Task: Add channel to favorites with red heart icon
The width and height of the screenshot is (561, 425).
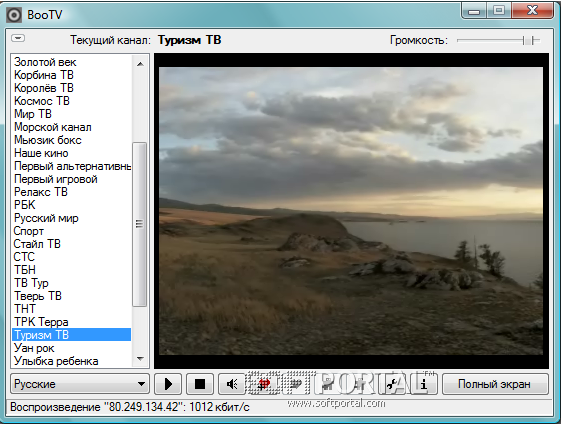Action: pos(264,384)
